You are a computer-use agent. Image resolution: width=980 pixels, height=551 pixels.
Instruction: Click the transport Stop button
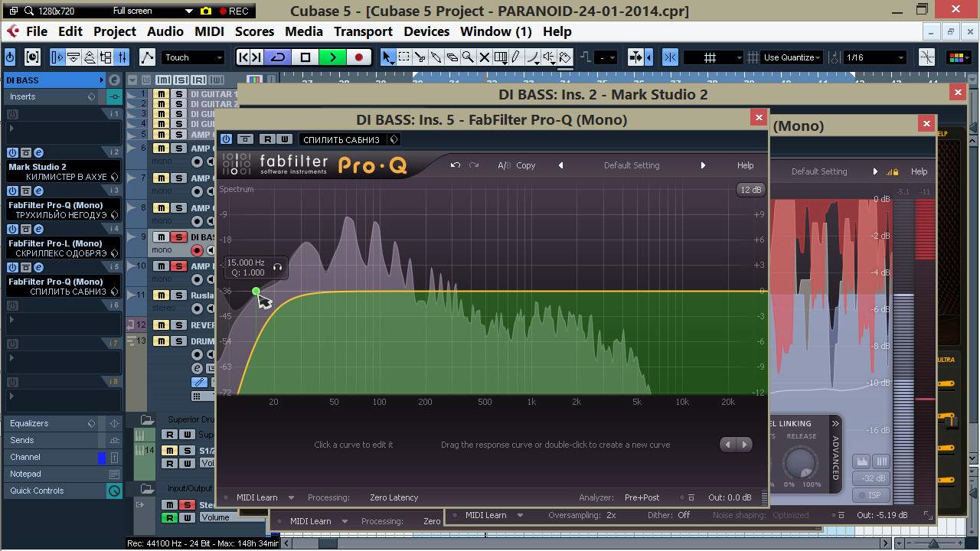point(305,57)
